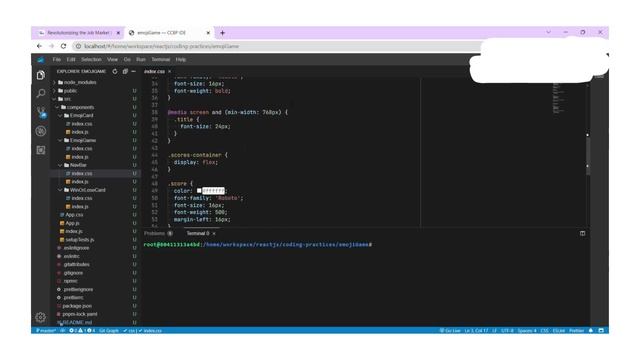
Task: Click the application logo left of the File menu
Action: [x=41, y=60]
